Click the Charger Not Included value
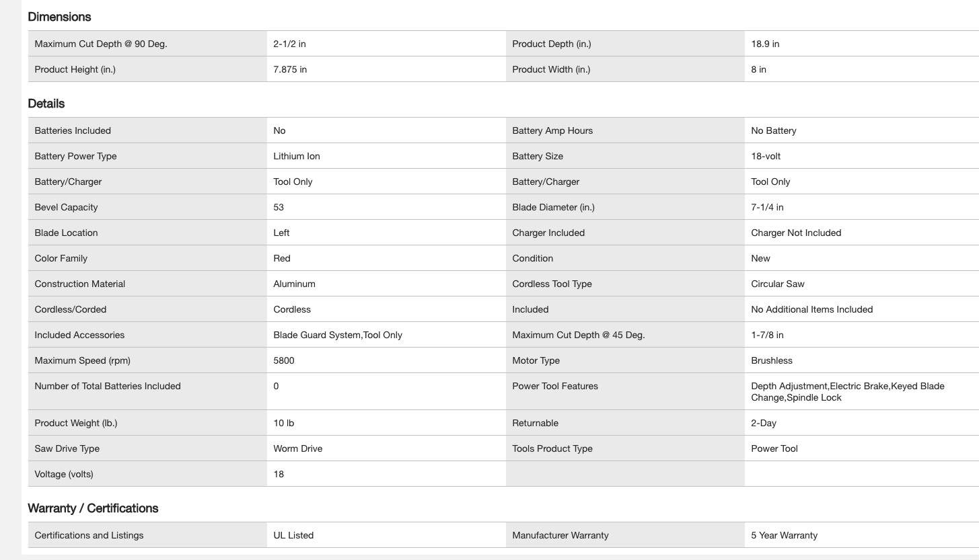 click(796, 233)
